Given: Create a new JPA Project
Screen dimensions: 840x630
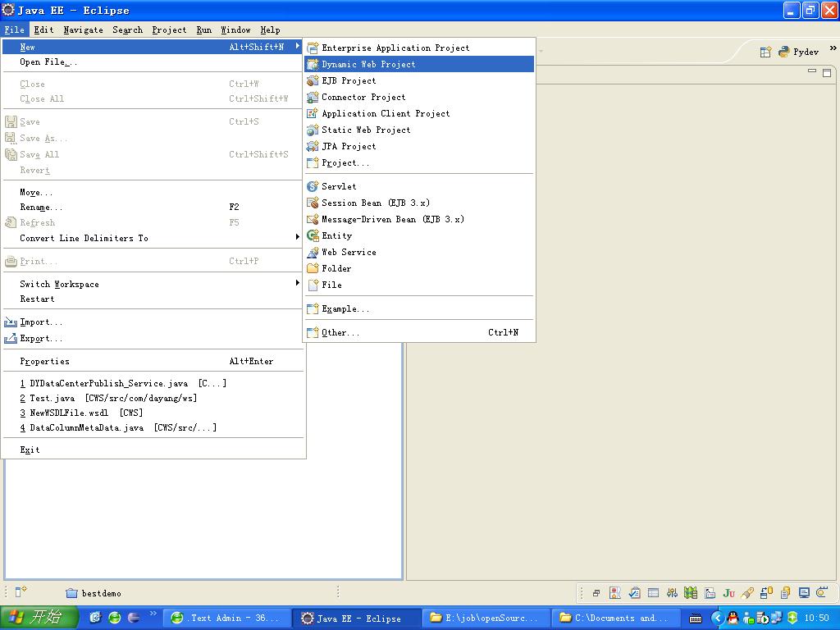Looking at the screenshot, I should (419, 146).
